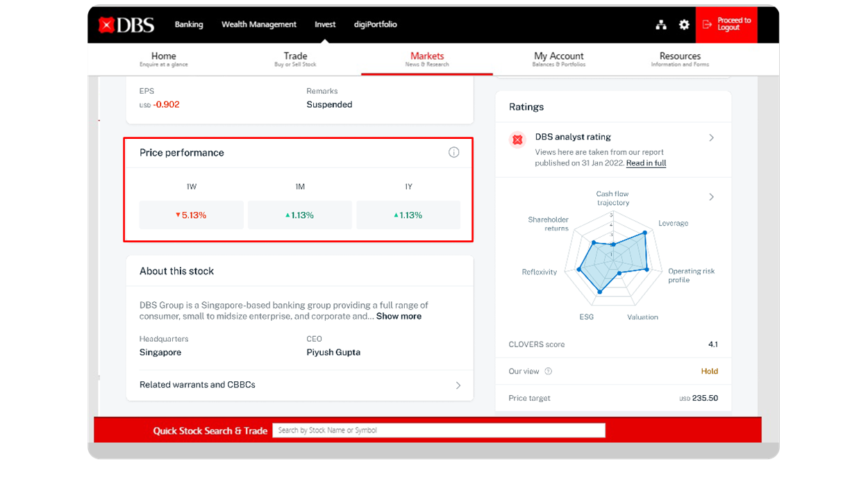
Task: Select the 1W price performance value
Action: [x=192, y=215]
